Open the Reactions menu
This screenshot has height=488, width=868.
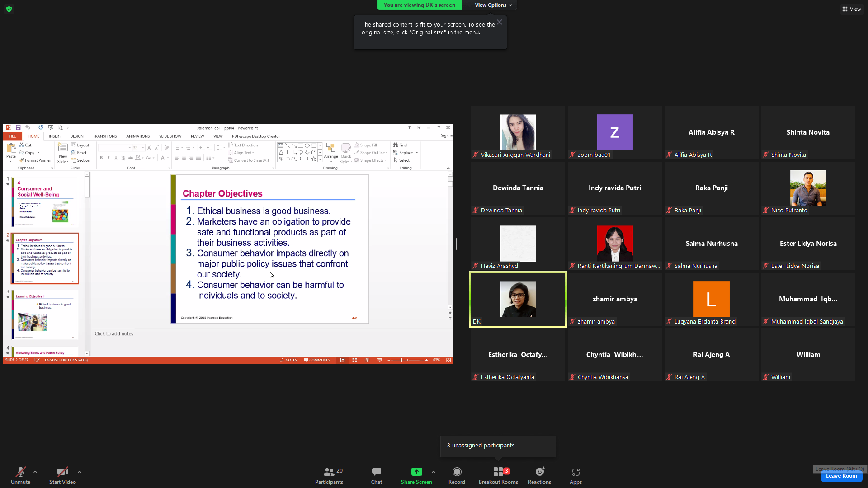tap(539, 476)
